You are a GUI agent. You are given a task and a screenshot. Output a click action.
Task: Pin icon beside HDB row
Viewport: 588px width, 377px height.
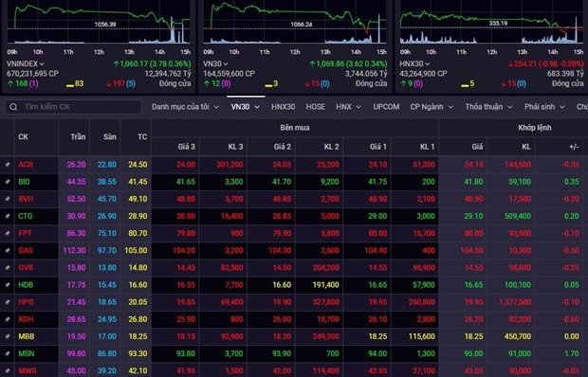click(x=8, y=285)
